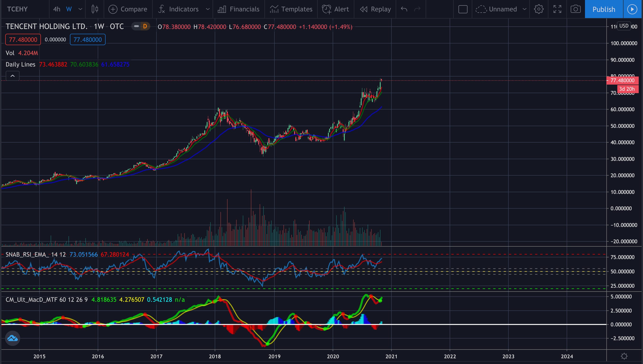
Task: Click the play button beside Publish
Action: pos(632,9)
